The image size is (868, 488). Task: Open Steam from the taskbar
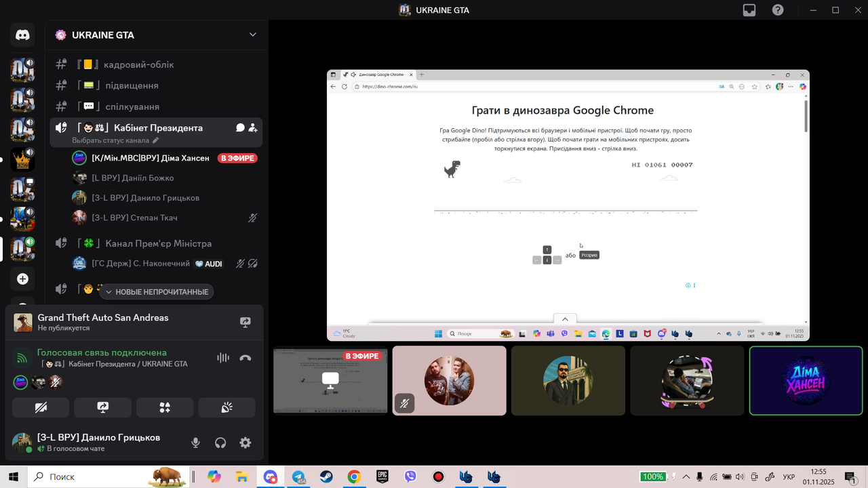coord(326,476)
